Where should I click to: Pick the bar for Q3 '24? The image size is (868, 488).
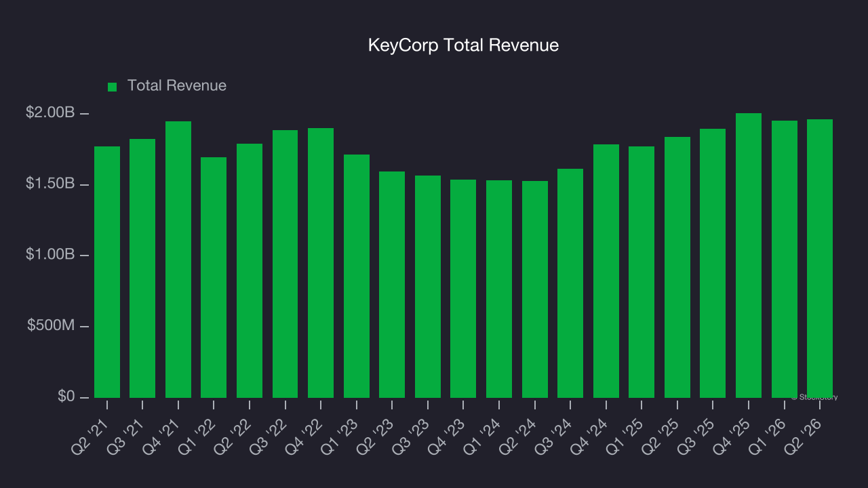[x=570, y=283]
